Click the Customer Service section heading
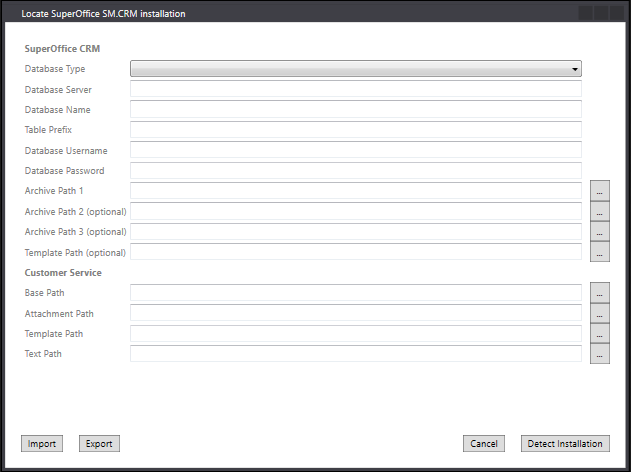This screenshot has width=631, height=472. click(x=63, y=273)
